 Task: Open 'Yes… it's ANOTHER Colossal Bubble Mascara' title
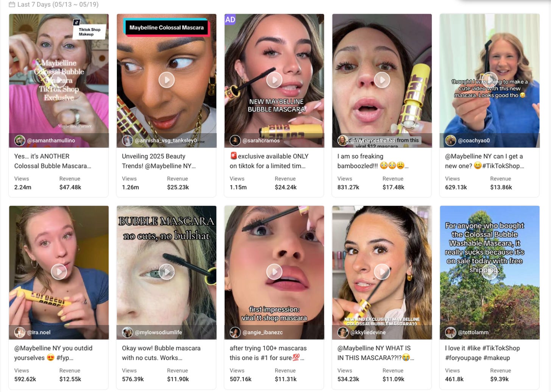53,161
